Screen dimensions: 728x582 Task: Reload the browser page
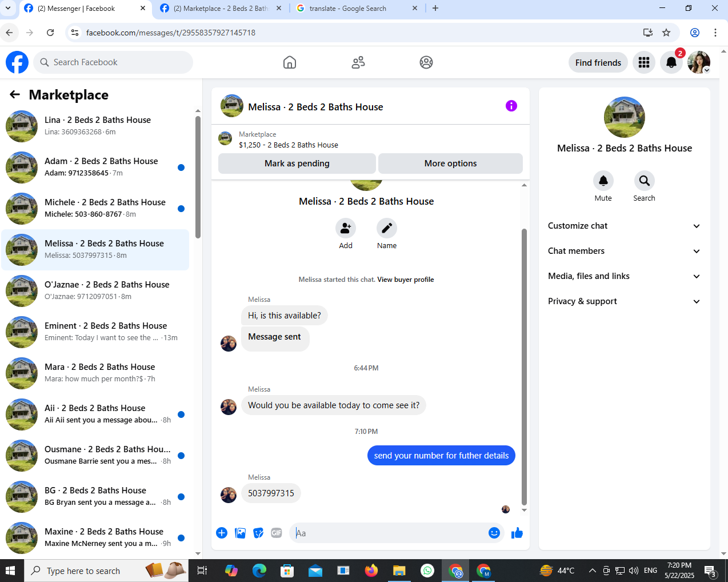50,33
